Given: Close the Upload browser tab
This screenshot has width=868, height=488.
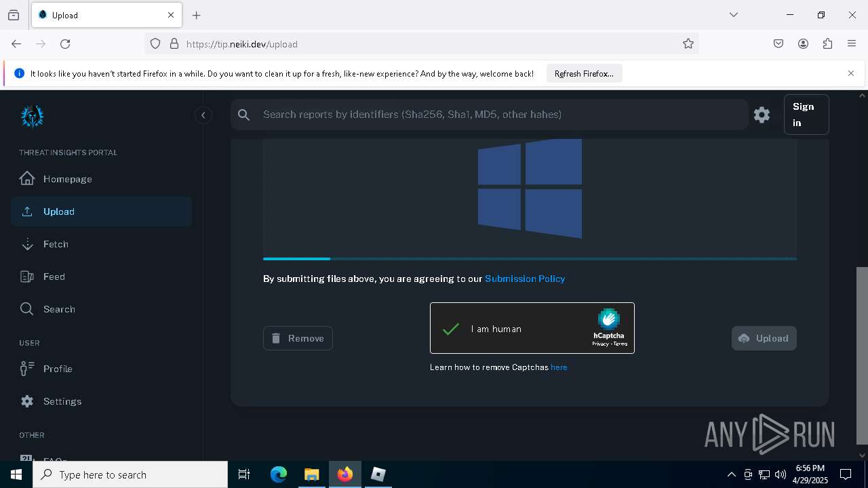Looking at the screenshot, I should pos(171,15).
